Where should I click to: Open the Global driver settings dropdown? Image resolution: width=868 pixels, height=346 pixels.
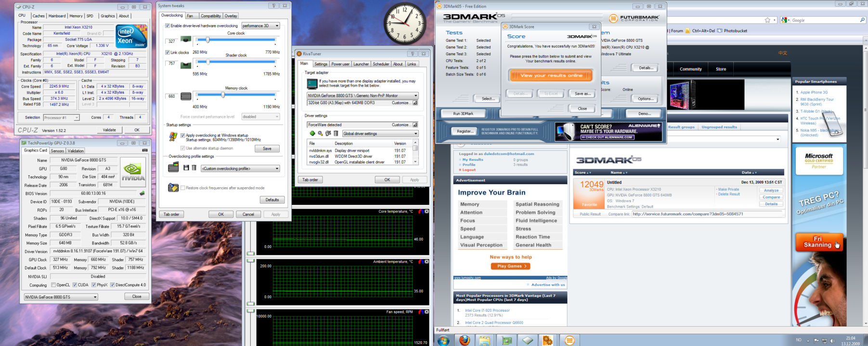coord(380,134)
